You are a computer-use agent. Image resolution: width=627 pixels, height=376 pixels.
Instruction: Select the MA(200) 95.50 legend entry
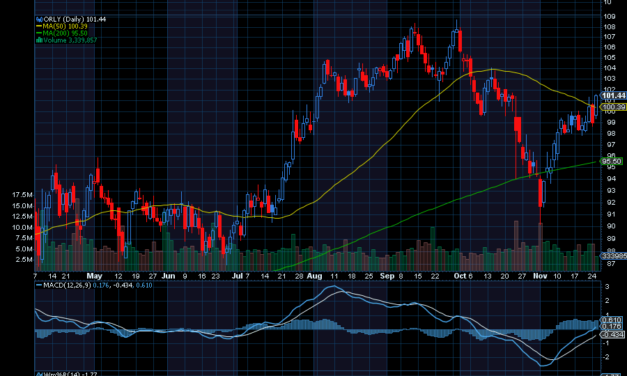65,33
